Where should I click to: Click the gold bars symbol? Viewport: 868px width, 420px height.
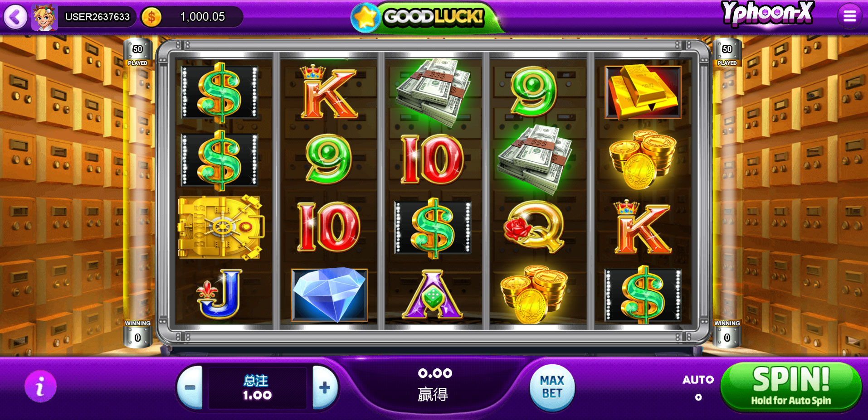[643, 92]
